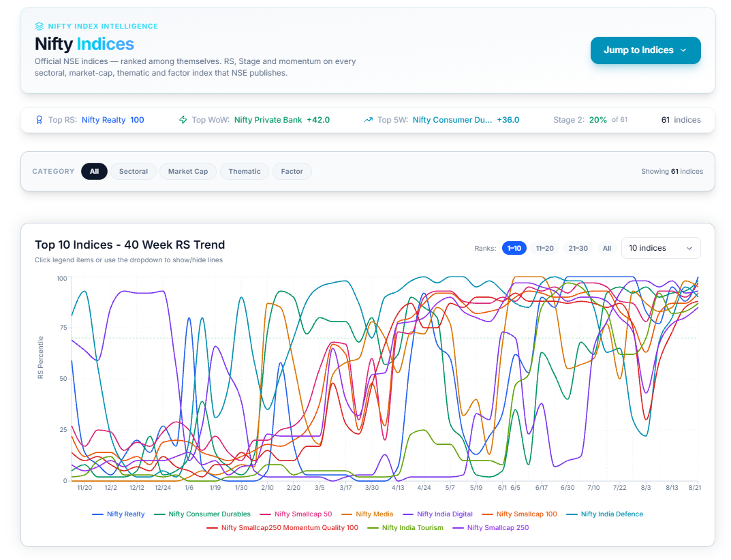The width and height of the screenshot is (731, 560).
Task: Click the Nifty Indices page heading
Action: pos(84,44)
